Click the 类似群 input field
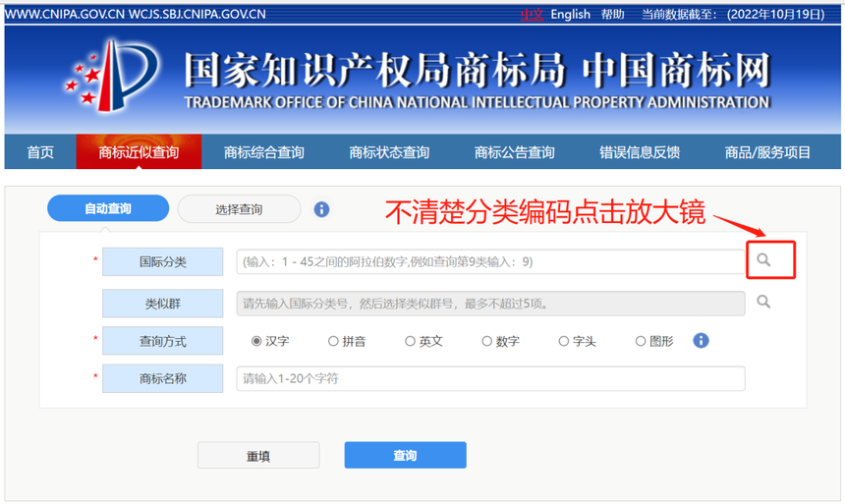This screenshot has width=845, height=504. coord(490,304)
